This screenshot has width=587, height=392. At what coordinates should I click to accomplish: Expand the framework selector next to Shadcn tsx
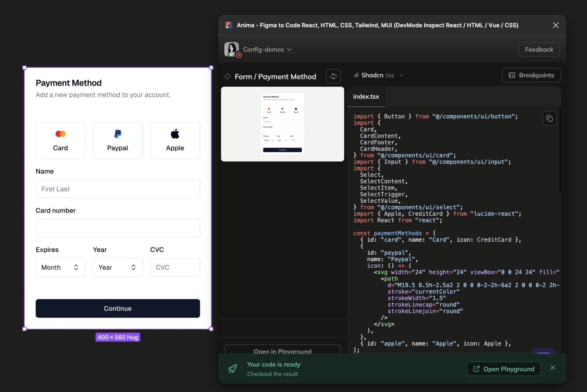[402, 75]
